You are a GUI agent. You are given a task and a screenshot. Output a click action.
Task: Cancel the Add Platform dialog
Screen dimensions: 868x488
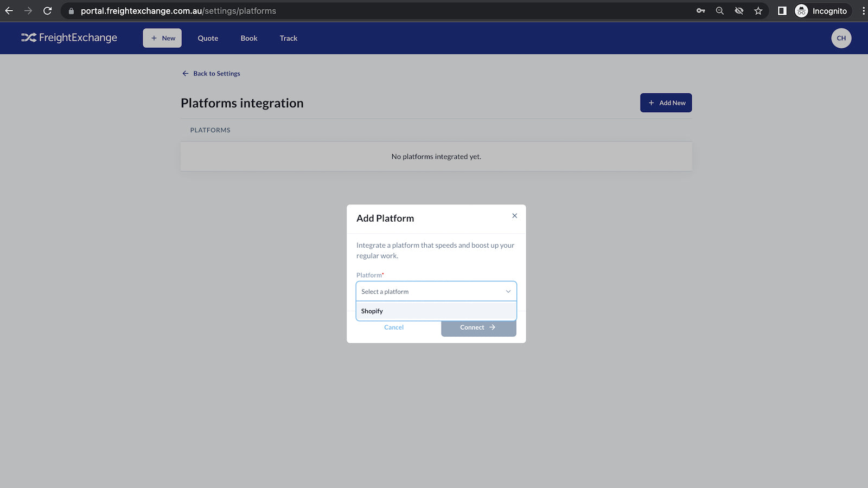click(x=393, y=327)
